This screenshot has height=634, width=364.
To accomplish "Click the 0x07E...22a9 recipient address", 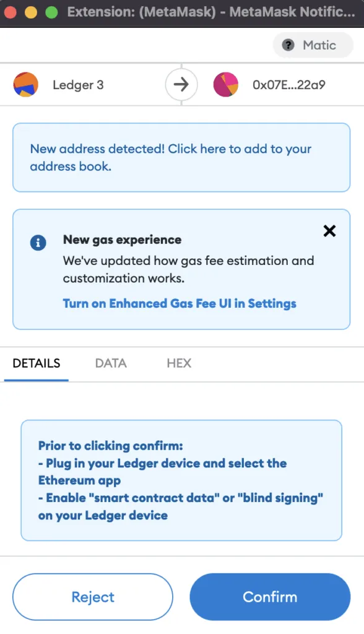I will 288,85.
